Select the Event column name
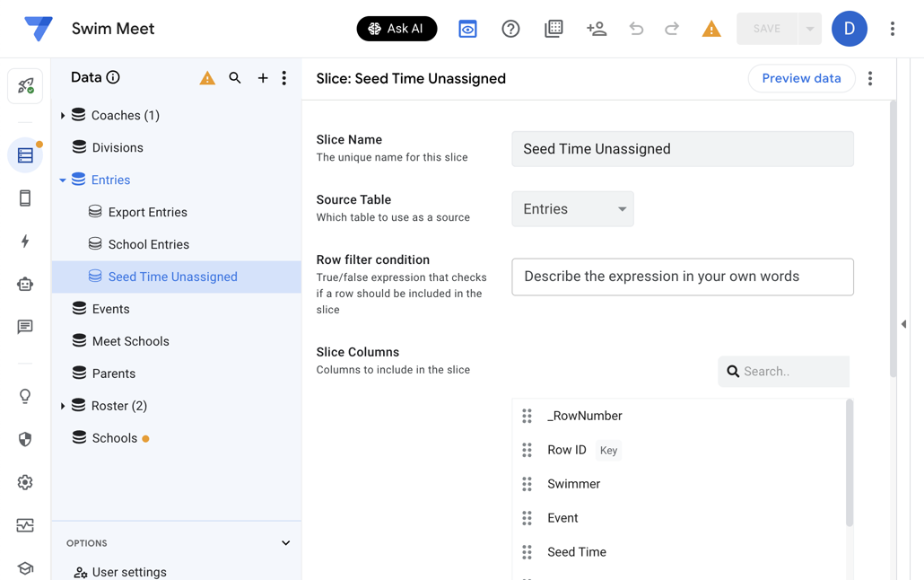The width and height of the screenshot is (924, 580). tap(562, 518)
